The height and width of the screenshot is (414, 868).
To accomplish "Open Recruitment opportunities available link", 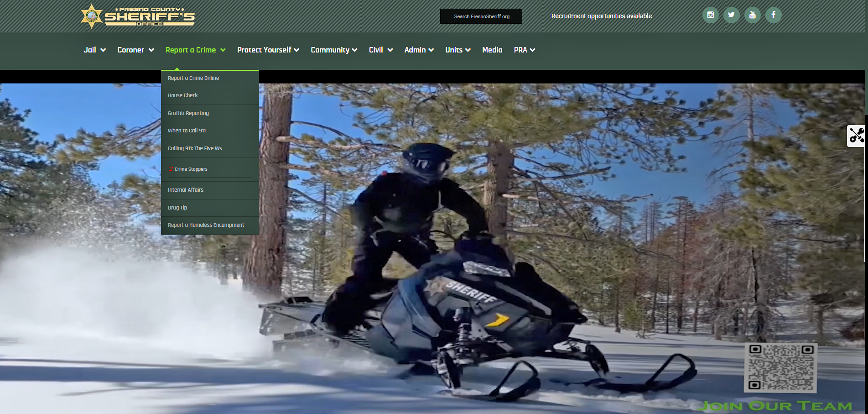I will [x=601, y=16].
